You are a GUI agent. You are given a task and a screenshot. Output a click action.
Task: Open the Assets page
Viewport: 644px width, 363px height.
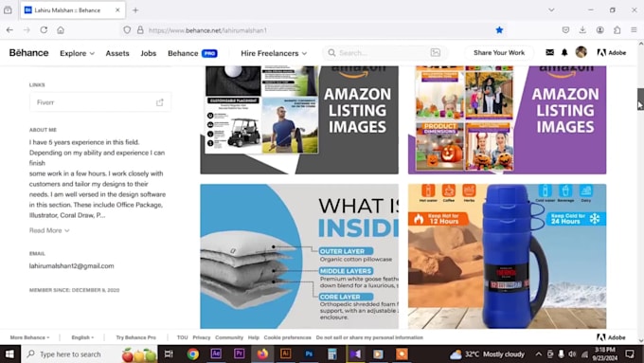coord(117,53)
